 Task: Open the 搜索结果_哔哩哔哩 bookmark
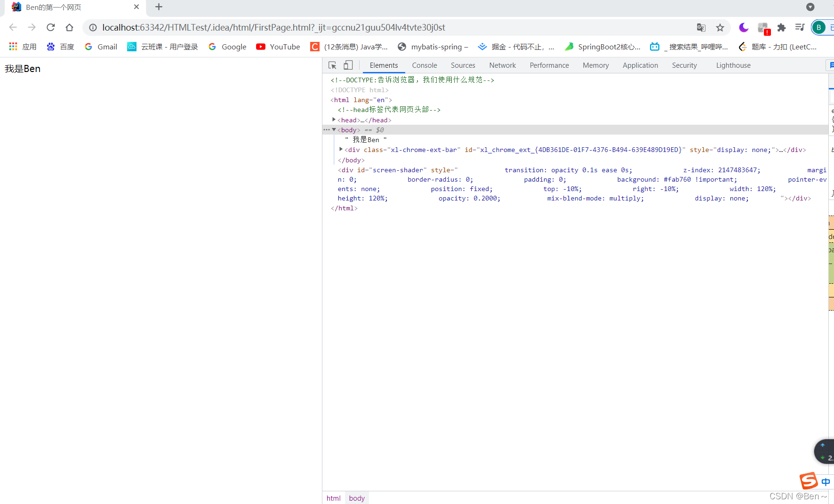[689, 47]
